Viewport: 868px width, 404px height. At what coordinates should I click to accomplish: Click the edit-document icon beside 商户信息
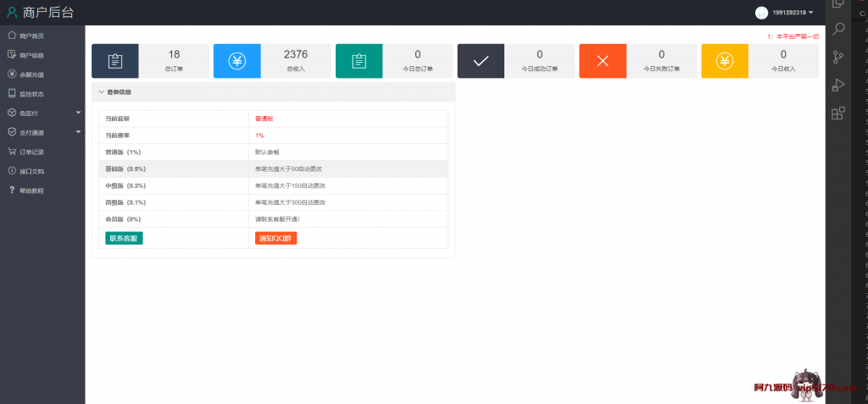coord(11,55)
